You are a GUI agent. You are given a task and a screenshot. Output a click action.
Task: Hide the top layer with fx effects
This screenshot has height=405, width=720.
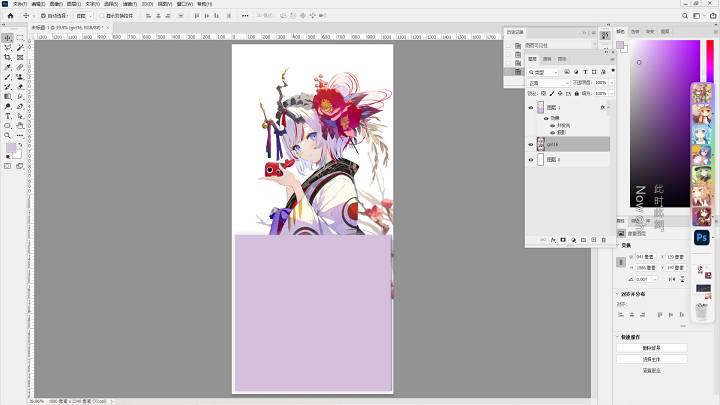click(531, 107)
